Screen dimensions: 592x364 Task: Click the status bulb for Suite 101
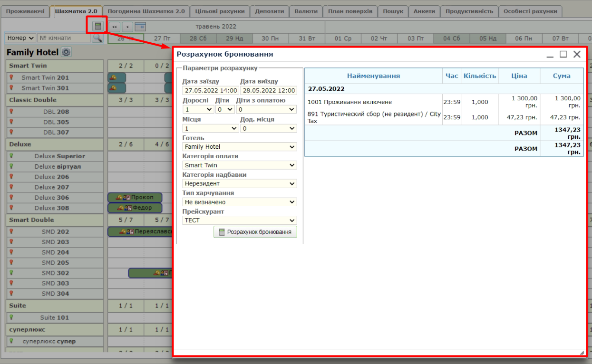[x=11, y=317]
